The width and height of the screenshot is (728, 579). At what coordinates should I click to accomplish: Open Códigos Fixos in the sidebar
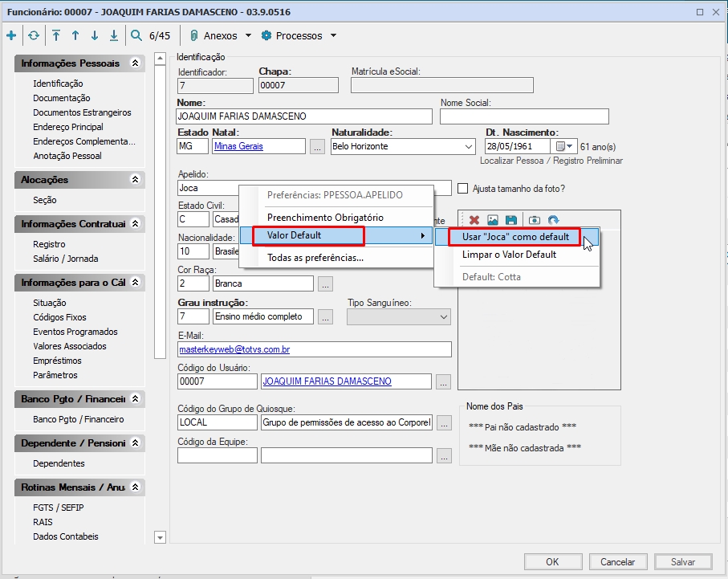point(60,317)
